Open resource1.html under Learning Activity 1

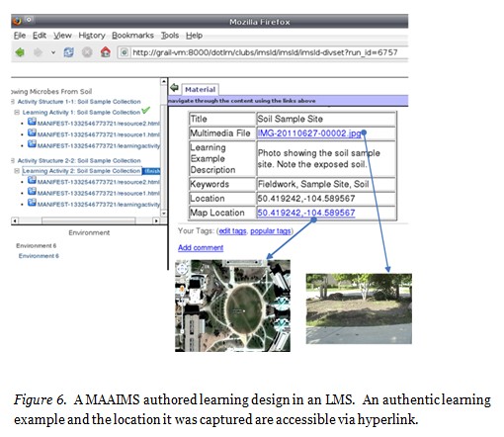click(x=98, y=134)
